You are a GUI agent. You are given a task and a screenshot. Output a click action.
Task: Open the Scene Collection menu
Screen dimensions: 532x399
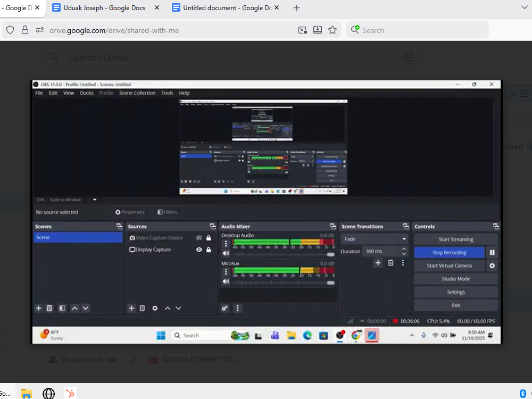point(137,93)
